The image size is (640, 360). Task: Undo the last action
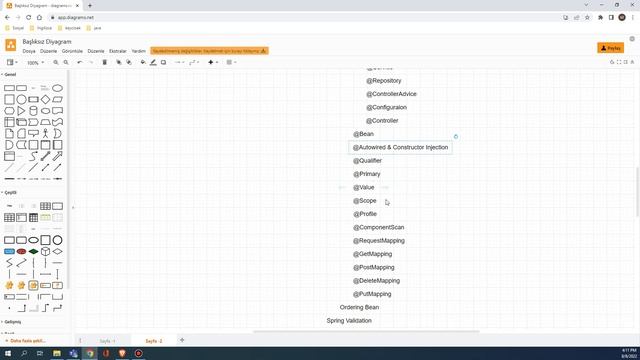80,62
